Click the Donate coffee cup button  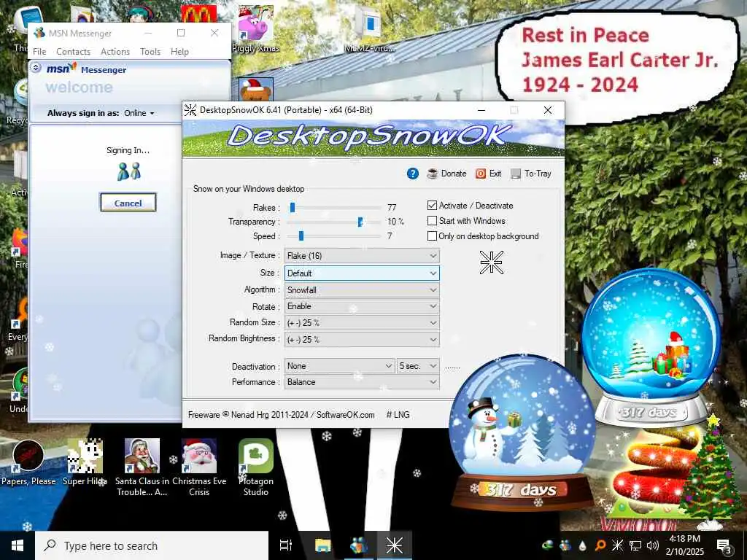[x=446, y=174]
